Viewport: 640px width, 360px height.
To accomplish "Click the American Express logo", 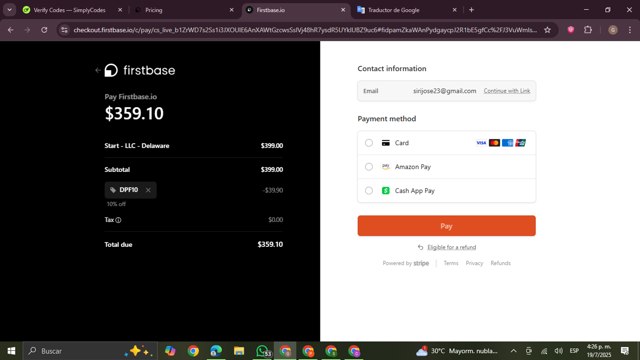I will point(507,143).
